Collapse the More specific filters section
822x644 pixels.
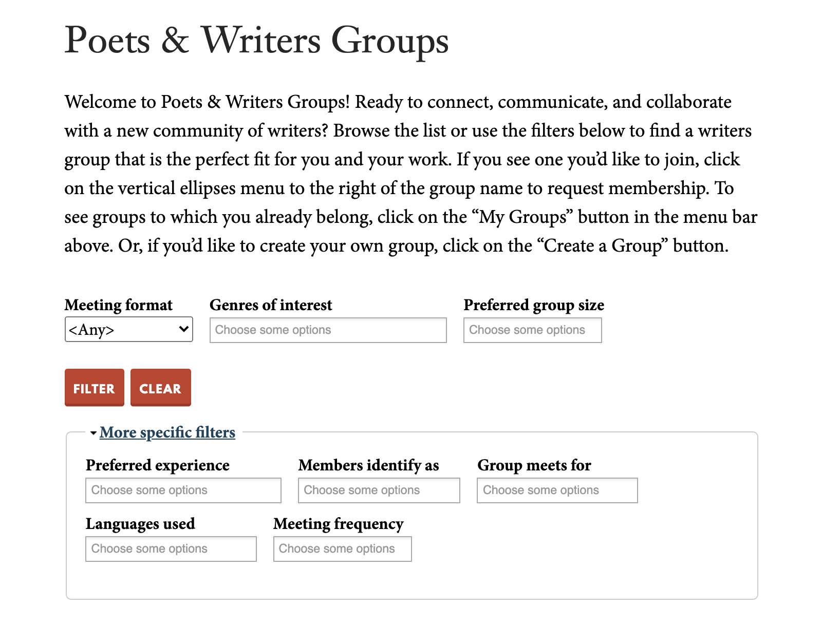coord(167,432)
